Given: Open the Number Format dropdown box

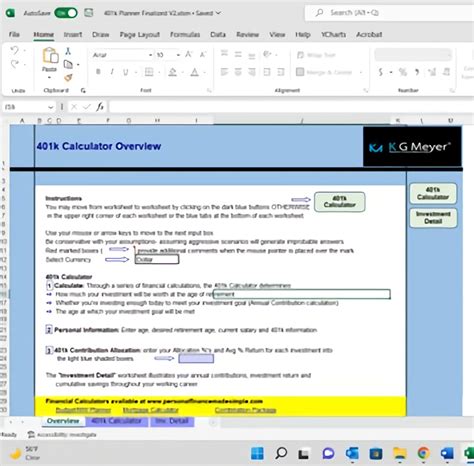Looking at the screenshot, I should (413, 54).
